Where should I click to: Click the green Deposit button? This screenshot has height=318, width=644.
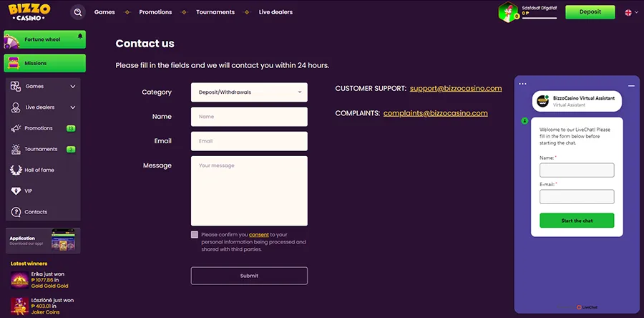590,12
